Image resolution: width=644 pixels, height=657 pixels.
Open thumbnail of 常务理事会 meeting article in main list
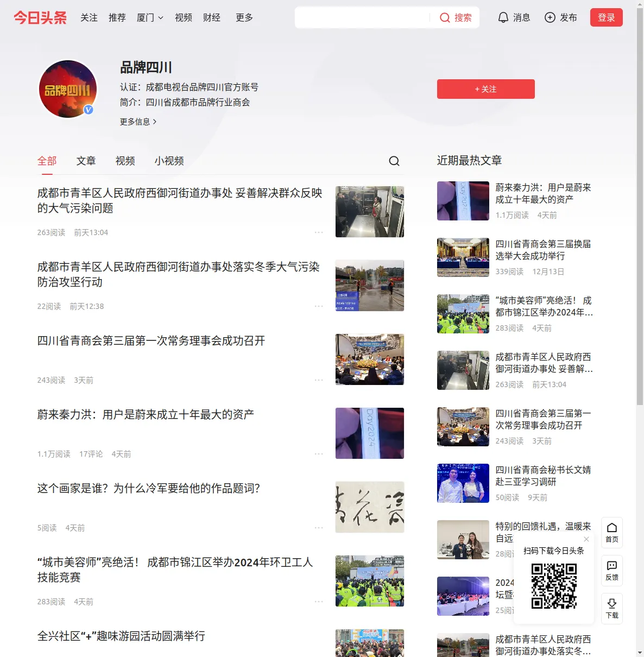pyautogui.click(x=370, y=359)
